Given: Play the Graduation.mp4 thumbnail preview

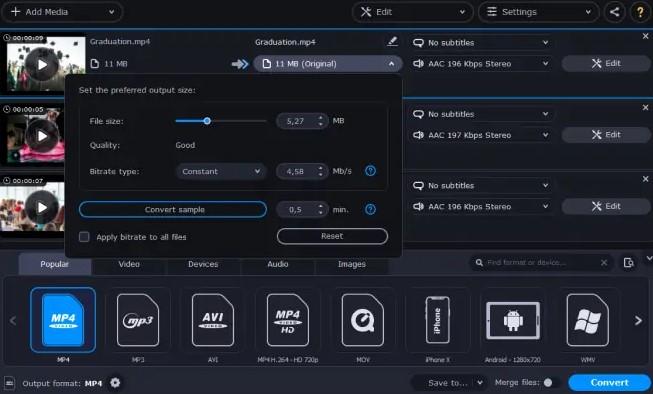Looking at the screenshot, I should 42,65.
